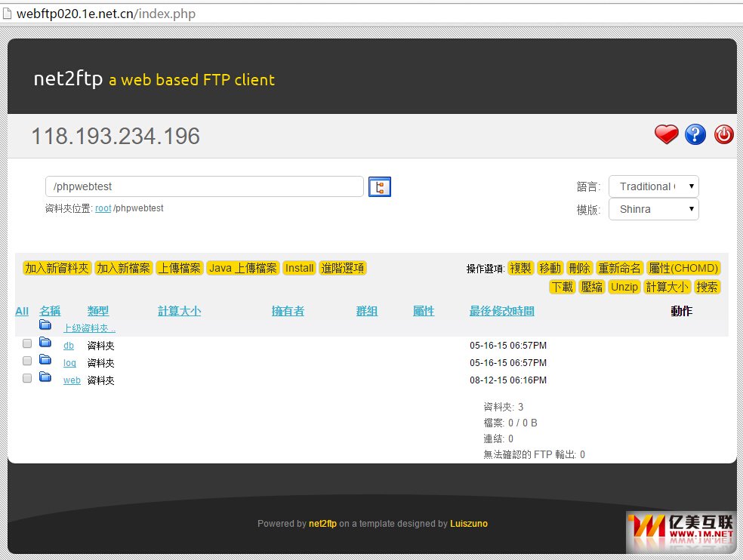Click the Install button
Image resolution: width=743 pixels, height=560 pixels.
(300, 268)
